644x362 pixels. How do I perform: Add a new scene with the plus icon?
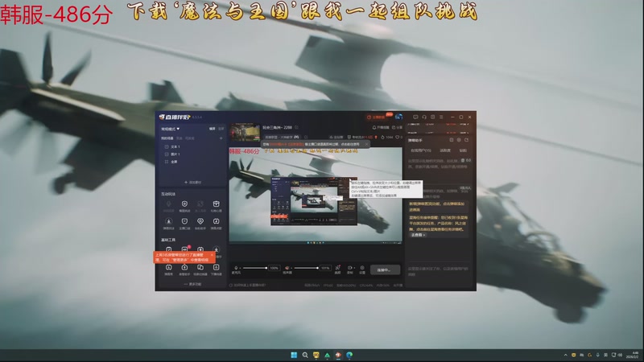tap(221, 138)
